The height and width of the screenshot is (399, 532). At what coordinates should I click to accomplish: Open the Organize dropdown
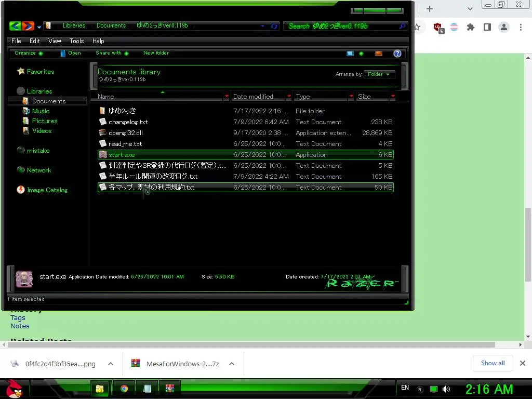(x=29, y=53)
